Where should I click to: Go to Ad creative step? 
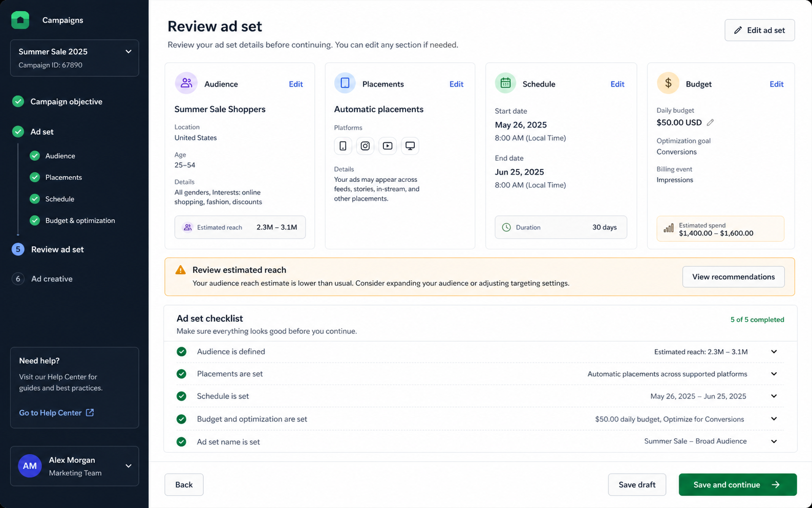52,279
